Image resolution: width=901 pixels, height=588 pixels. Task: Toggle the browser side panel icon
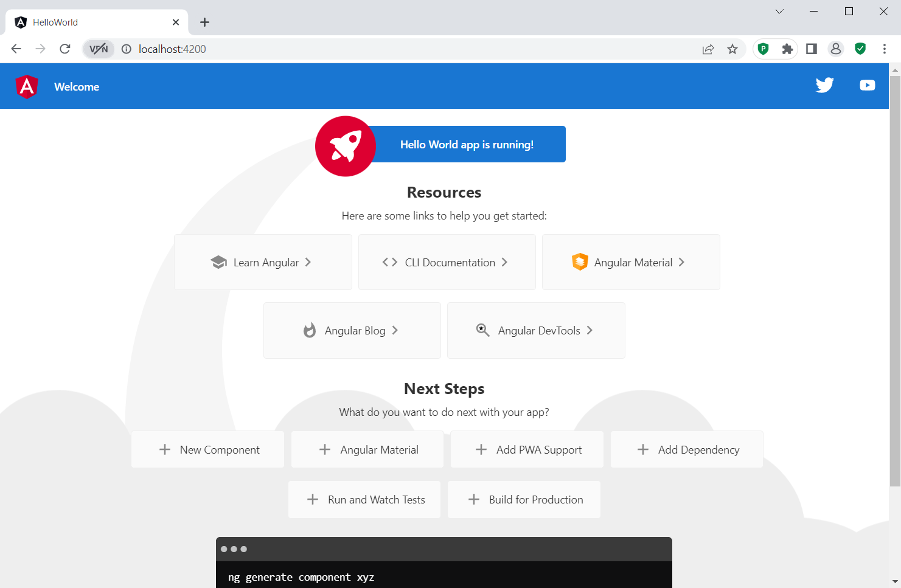[x=812, y=49]
